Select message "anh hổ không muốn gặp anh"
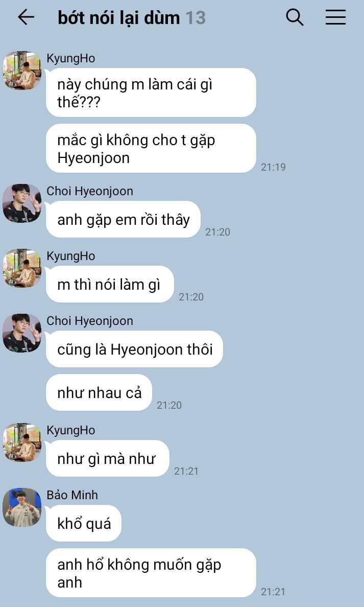Screen dimensions: 364x607 (151, 573)
